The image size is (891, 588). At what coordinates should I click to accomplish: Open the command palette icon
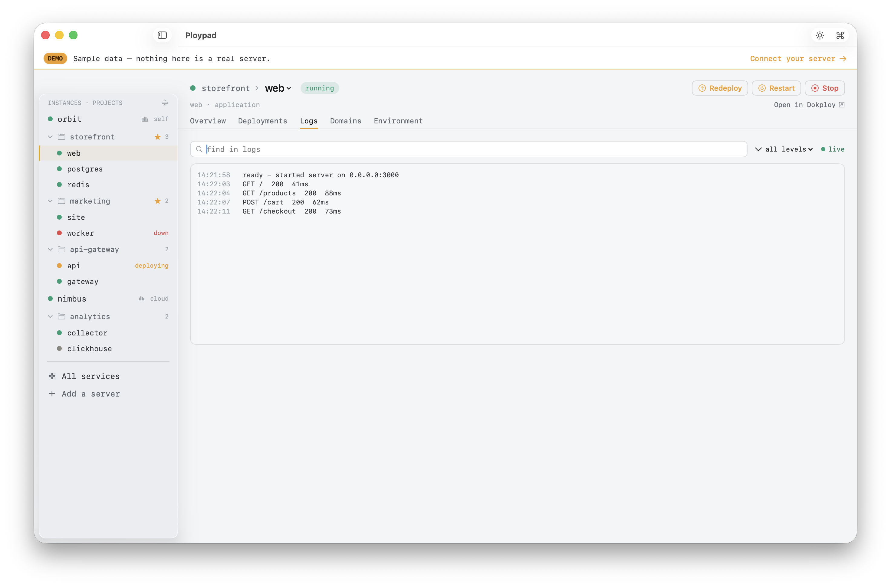pyautogui.click(x=840, y=35)
